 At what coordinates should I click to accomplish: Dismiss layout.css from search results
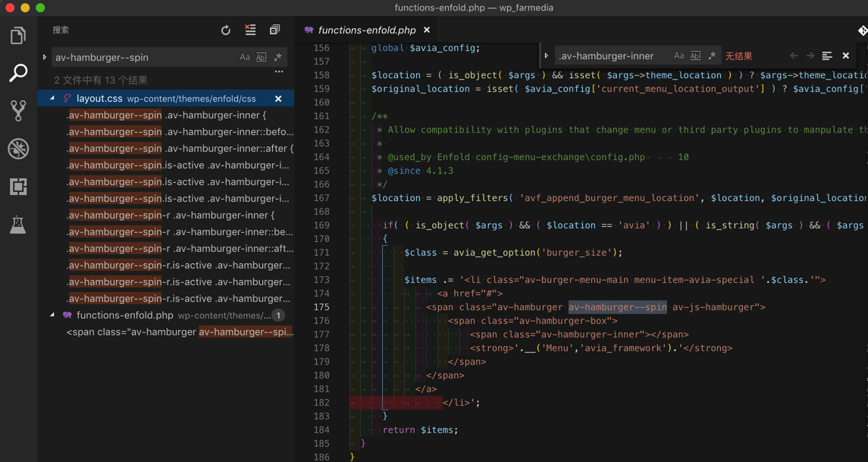click(x=278, y=99)
